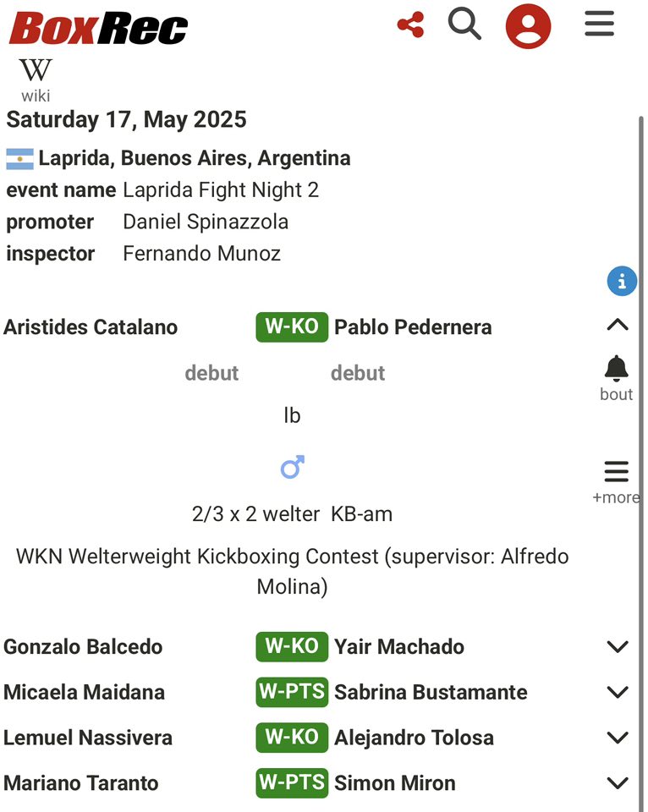Open the share icon

coord(411,25)
